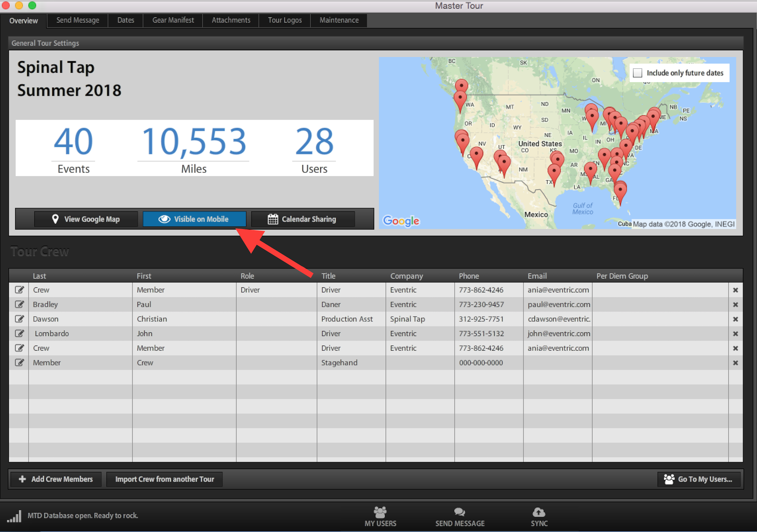
Task: Remove Lombardo John with the X icon
Action: point(736,334)
